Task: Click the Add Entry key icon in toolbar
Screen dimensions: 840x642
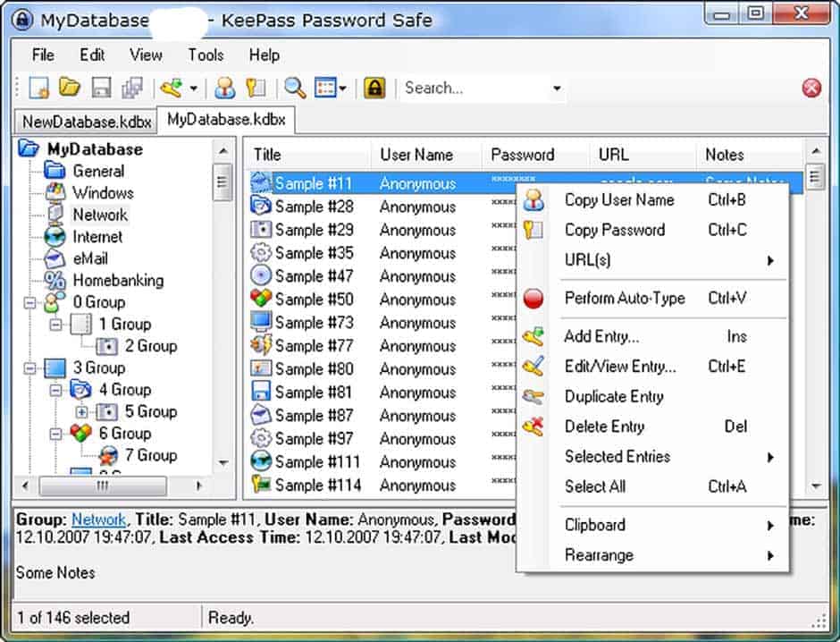Action: coord(172,88)
